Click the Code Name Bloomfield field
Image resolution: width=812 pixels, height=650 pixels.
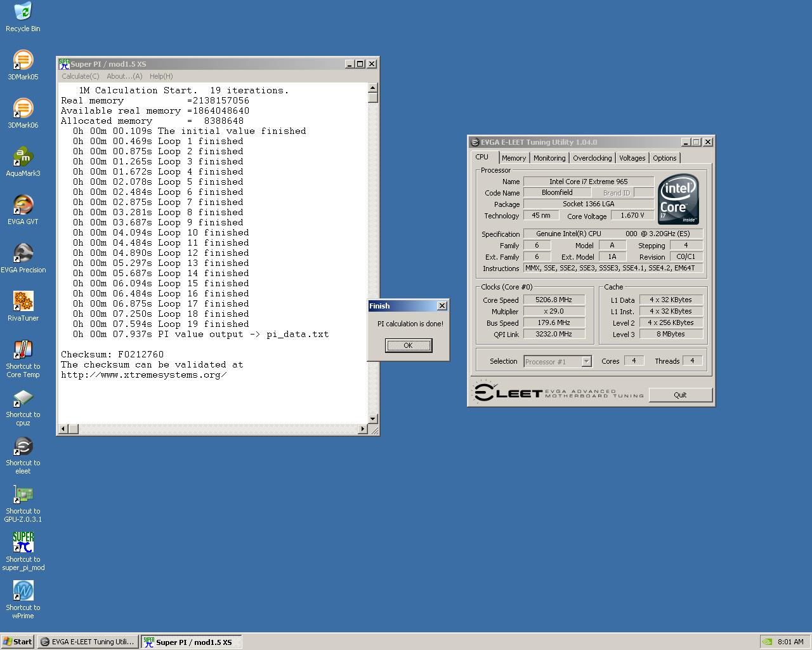tap(557, 193)
